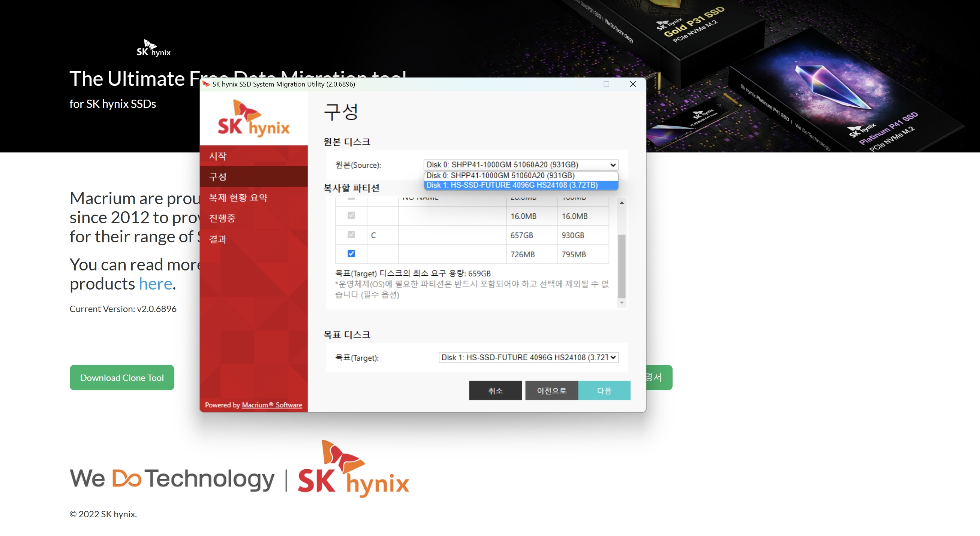
Task: Open the Macrium® Software link
Action: (x=272, y=405)
